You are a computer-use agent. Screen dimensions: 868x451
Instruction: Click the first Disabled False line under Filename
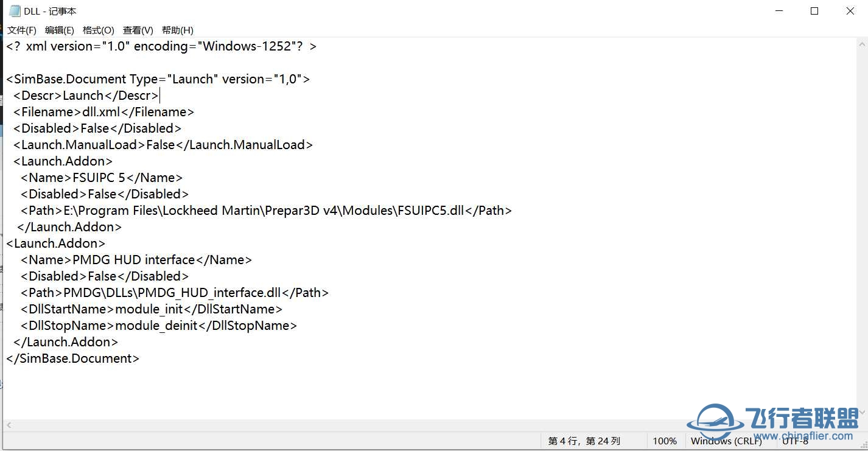[x=97, y=128]
